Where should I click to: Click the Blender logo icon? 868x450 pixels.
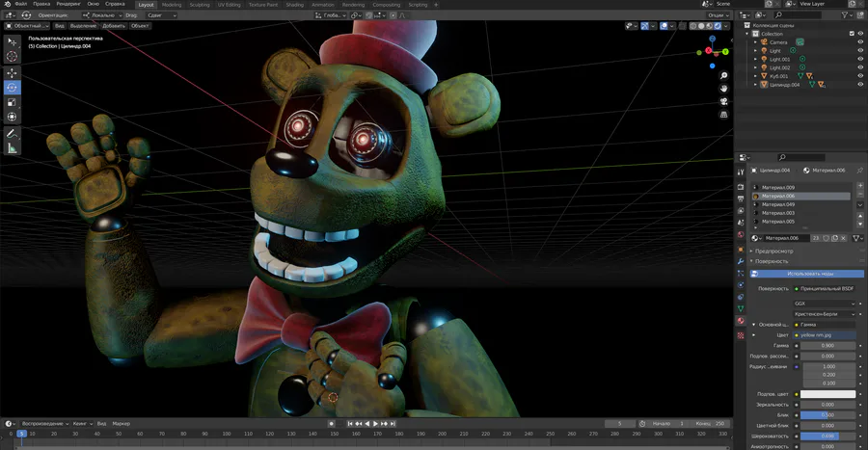coord(7,4)
